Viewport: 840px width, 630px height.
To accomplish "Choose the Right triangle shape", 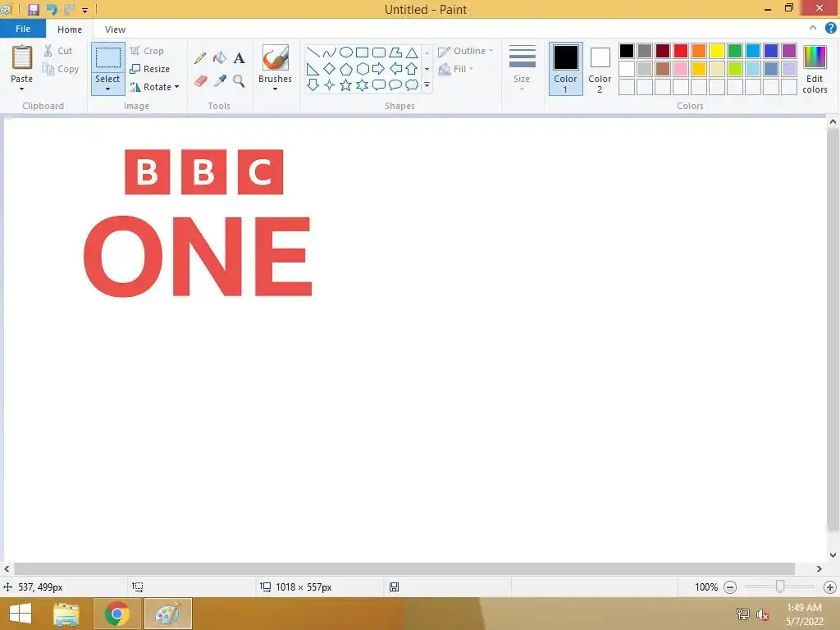I will click(x=313, y=69).
